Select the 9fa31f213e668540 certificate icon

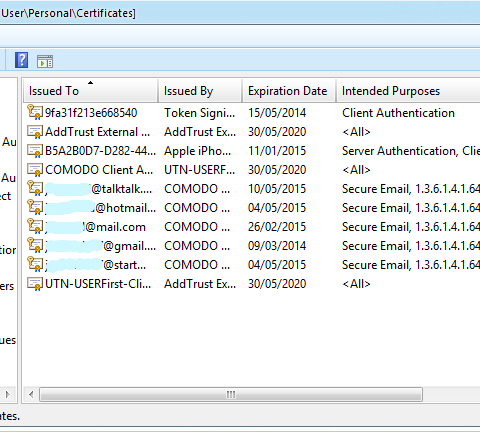click(35, 112)
